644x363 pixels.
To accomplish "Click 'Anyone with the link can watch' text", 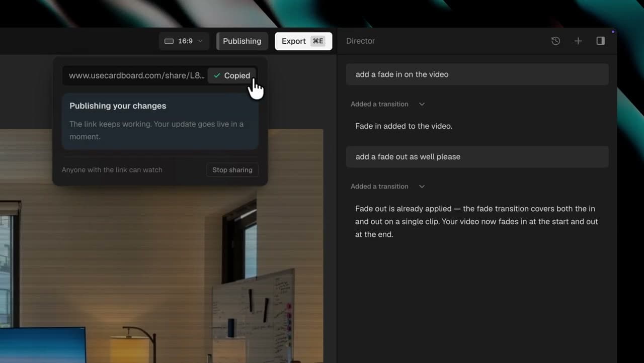I will click(x=112, y=170).
